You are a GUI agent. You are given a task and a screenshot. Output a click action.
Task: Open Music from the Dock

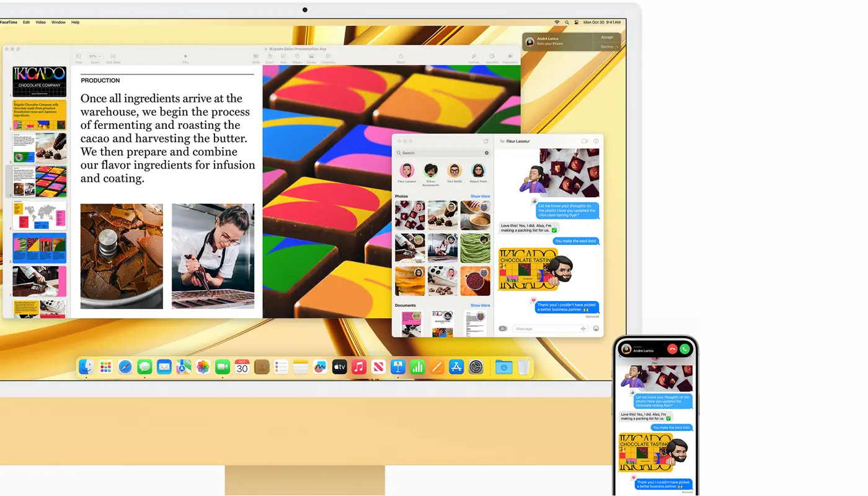coord(359,367)
